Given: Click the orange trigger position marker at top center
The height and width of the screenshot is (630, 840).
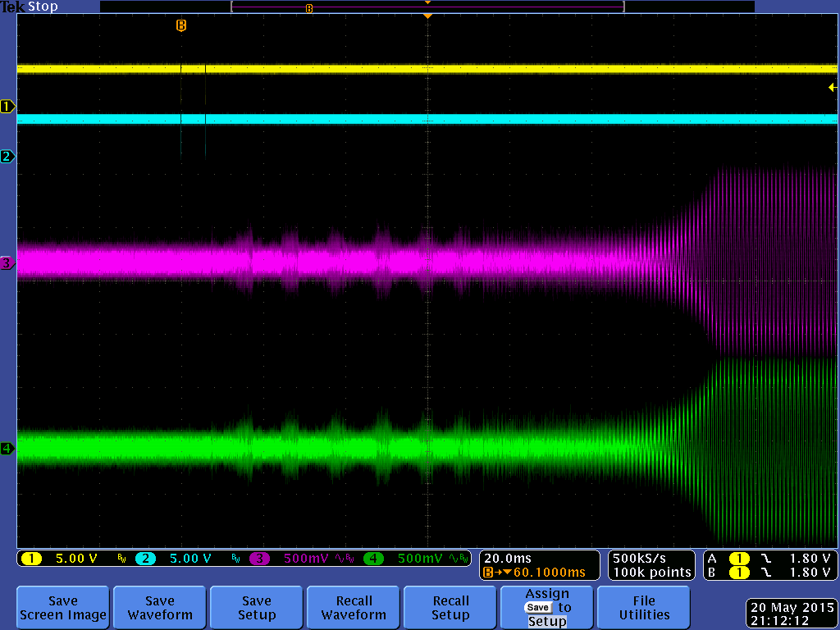Looking at the screenshot, I should pyautogui.click(x=427, y=16).
